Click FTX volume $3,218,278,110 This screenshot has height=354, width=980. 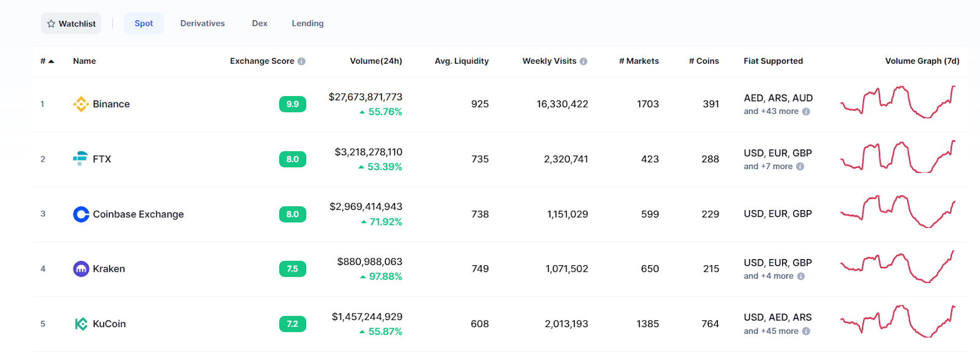pos(369,152)
